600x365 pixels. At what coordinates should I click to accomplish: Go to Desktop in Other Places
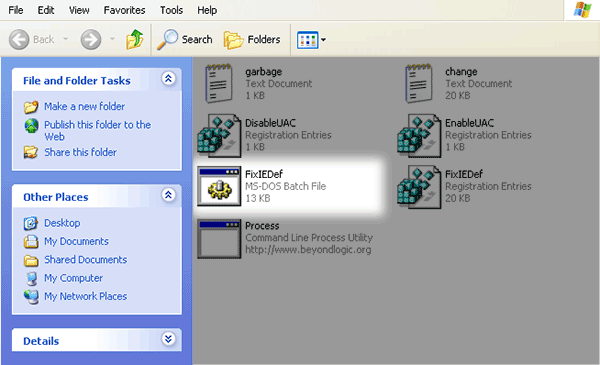tap(62, 223)
